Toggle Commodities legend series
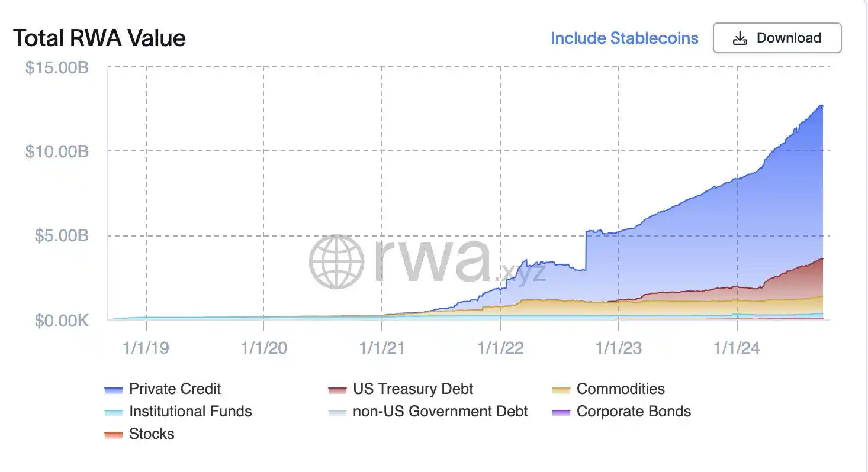868x472 pixels. 620,389
